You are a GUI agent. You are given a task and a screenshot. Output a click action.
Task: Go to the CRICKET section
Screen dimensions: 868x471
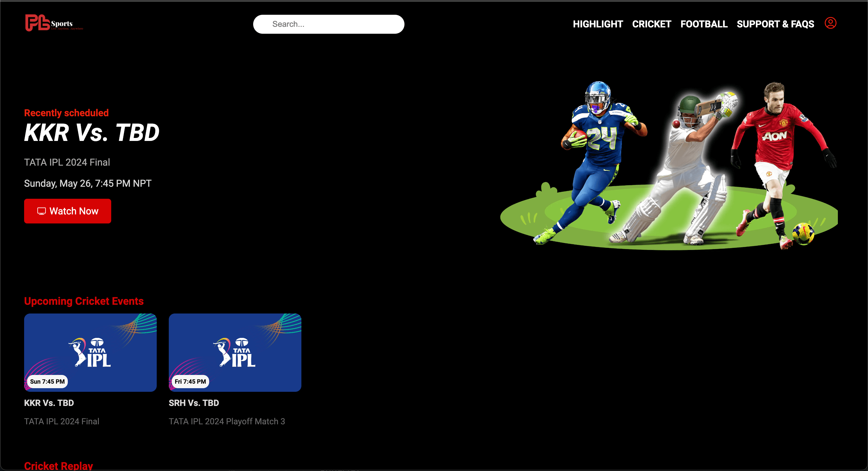651,24
